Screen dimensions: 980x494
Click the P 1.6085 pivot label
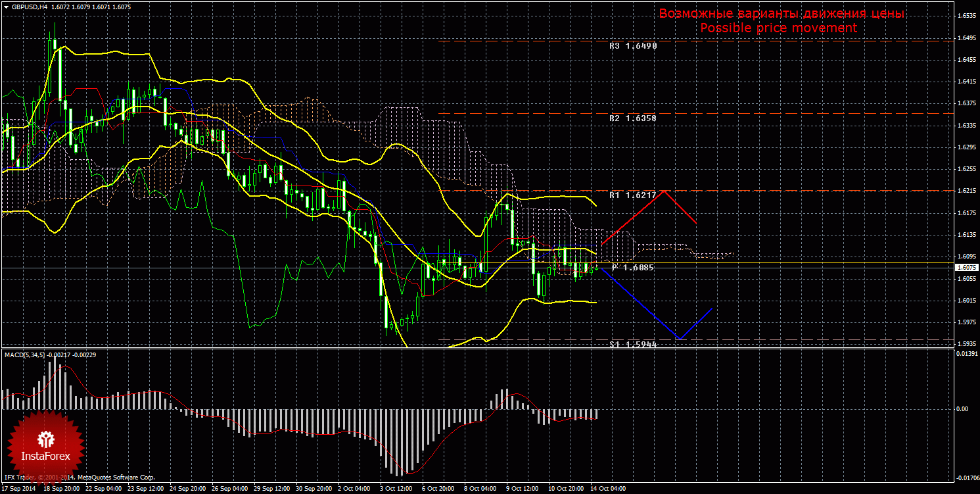point(633,268)
